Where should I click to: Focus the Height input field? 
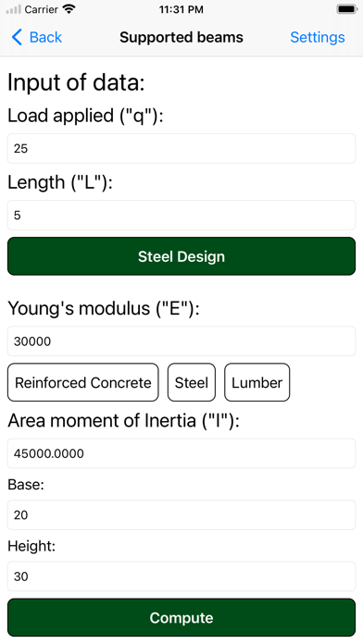[181, 576]
